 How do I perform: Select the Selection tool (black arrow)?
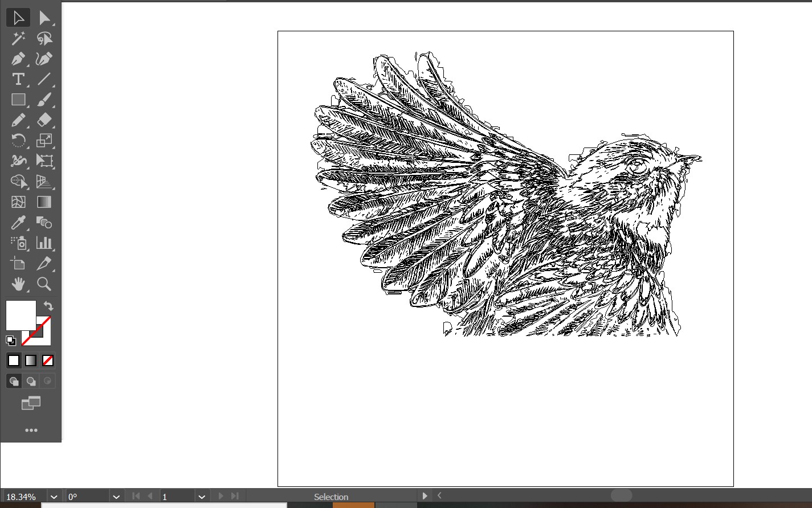coord(18,18)
